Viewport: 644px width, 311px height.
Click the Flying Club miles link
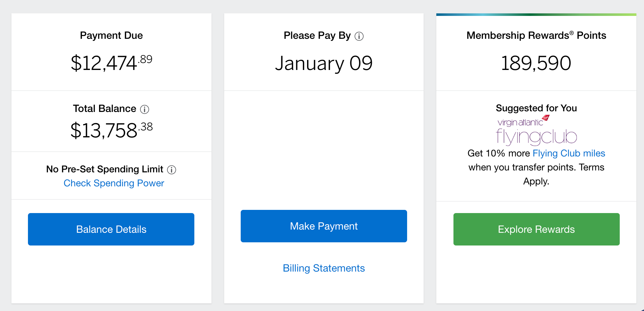click(568, 153)
